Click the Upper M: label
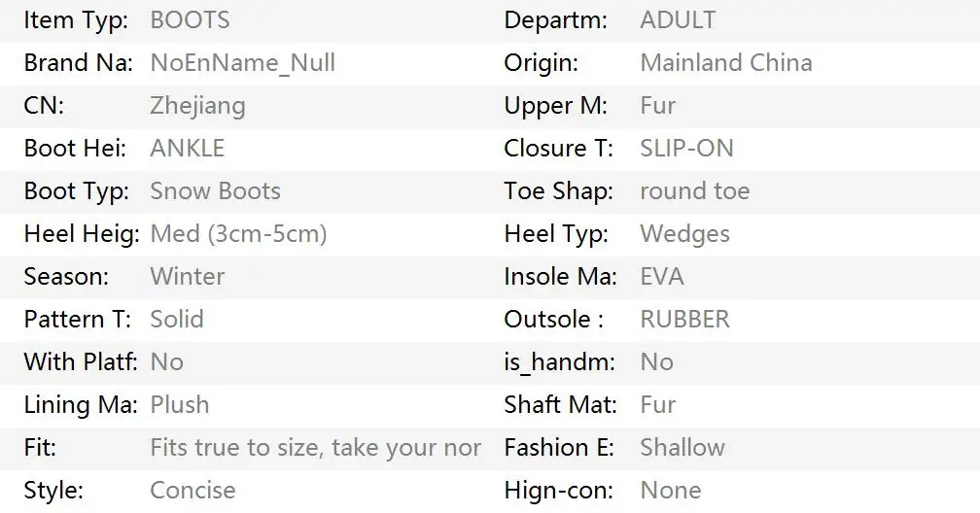This screenshot has height=513, width=980. click(x=555, y=106)
